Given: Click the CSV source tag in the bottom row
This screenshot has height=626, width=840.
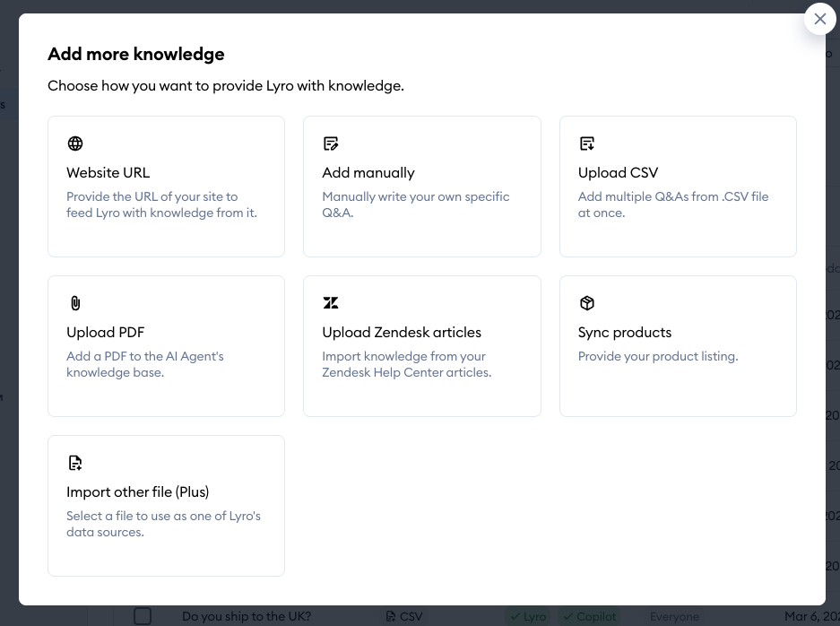Looking at the screenshot, I should pos(404,616).
